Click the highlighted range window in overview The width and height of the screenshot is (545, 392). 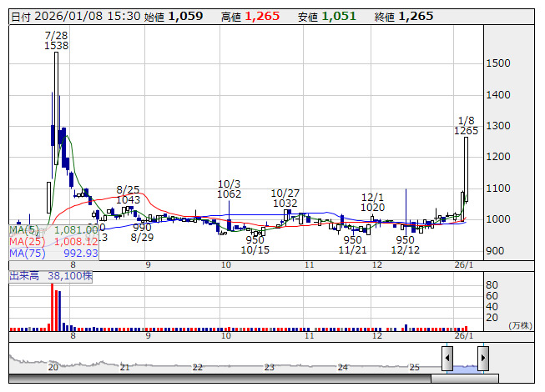[x=465, y=360]
